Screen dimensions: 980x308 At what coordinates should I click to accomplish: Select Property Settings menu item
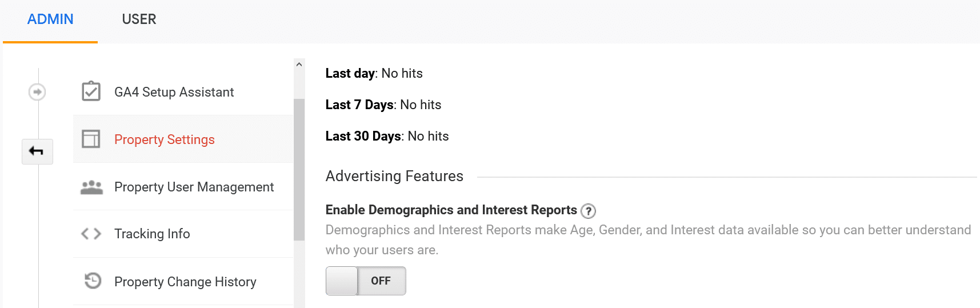click(x=183, y=139)
